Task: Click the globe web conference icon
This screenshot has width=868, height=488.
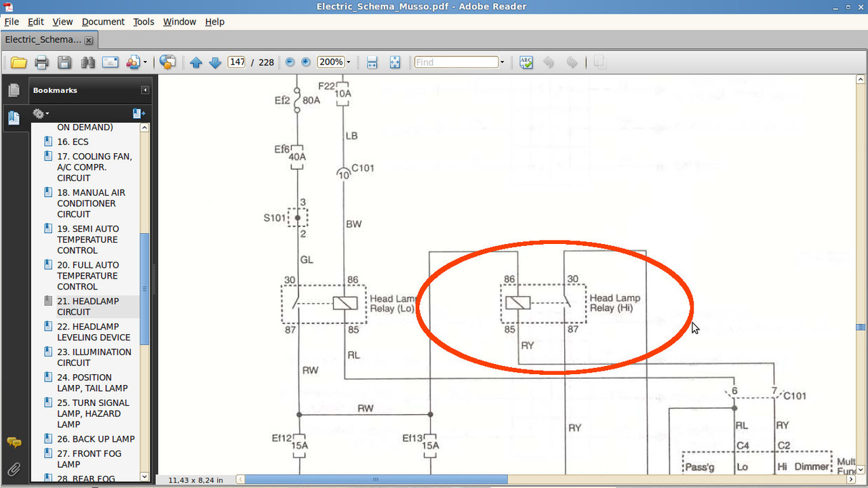Action: click(167, 62)
